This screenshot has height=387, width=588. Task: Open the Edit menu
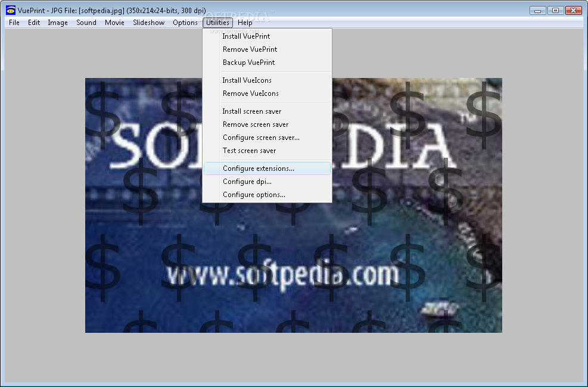34,23
